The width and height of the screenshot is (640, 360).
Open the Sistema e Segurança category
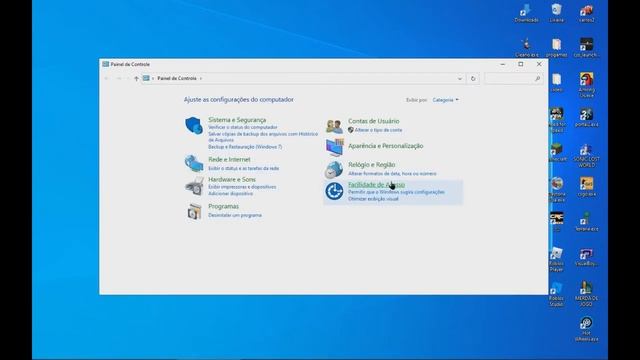tap(237, 120)
